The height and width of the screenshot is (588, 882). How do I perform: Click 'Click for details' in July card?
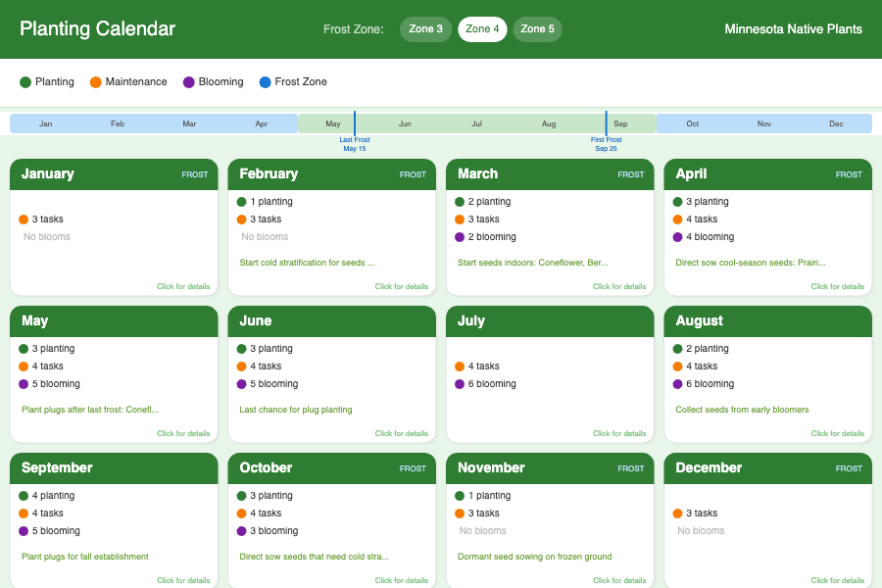[619, 433]
